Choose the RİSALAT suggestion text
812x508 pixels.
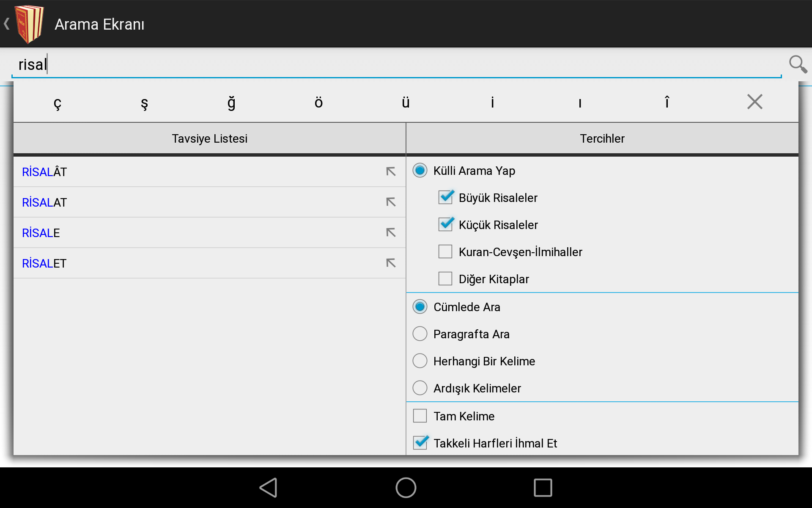[44, 202]
